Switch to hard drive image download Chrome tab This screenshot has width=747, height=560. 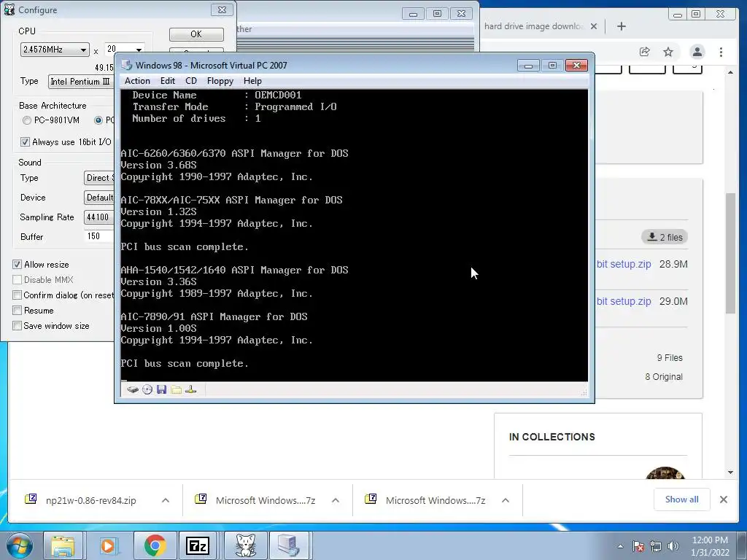(533, 26)
